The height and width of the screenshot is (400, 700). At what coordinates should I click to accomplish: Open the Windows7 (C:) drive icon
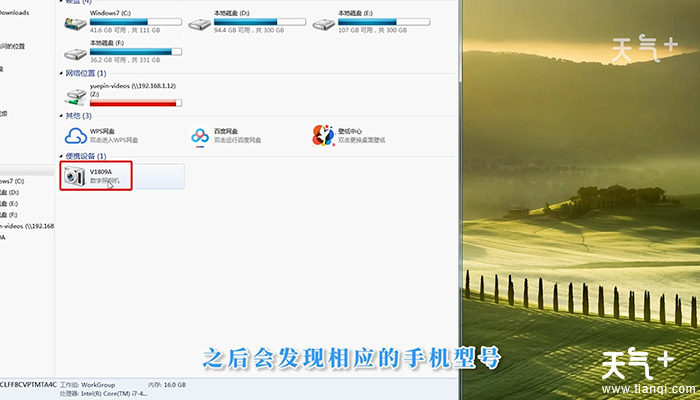(75, 24)
